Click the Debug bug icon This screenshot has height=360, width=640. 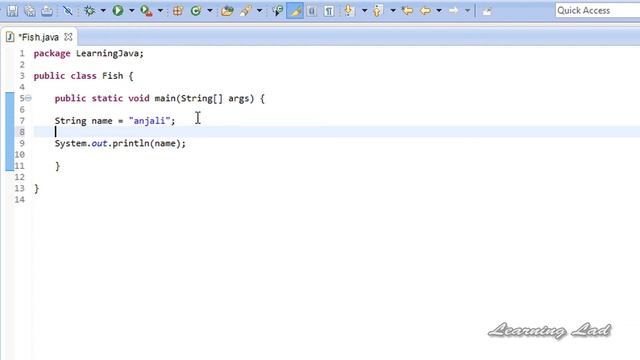tap(89, 11)
